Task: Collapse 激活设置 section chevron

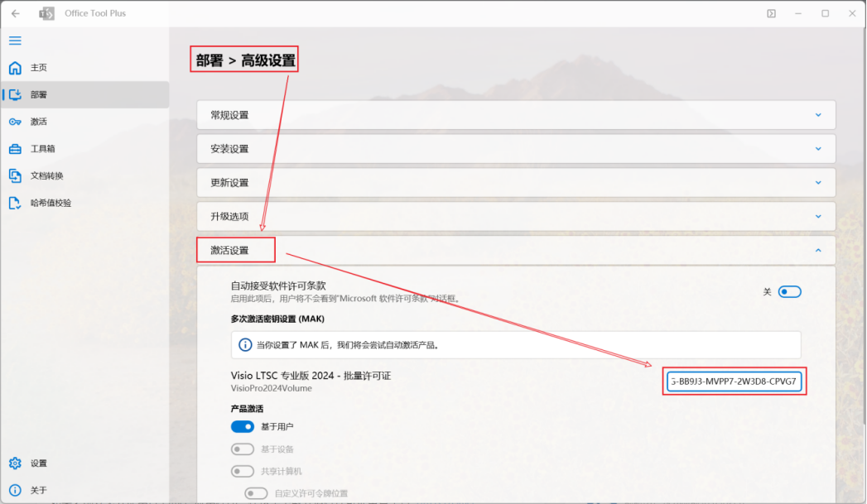Action: click(818, 250)
